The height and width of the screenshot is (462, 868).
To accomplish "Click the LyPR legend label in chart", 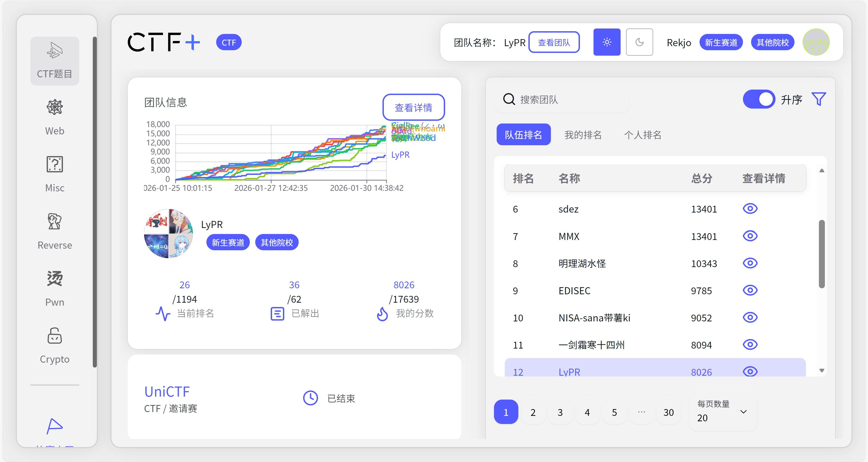I will [x=400, y=155].
